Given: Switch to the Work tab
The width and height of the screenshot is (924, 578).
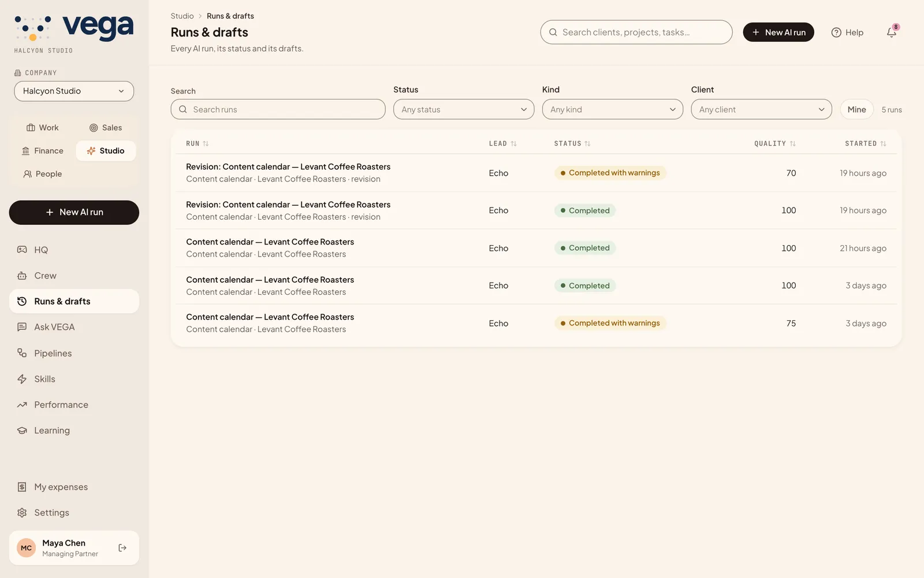Looking at the screenshot, I should pyautogui.click(x=43, y=128).
